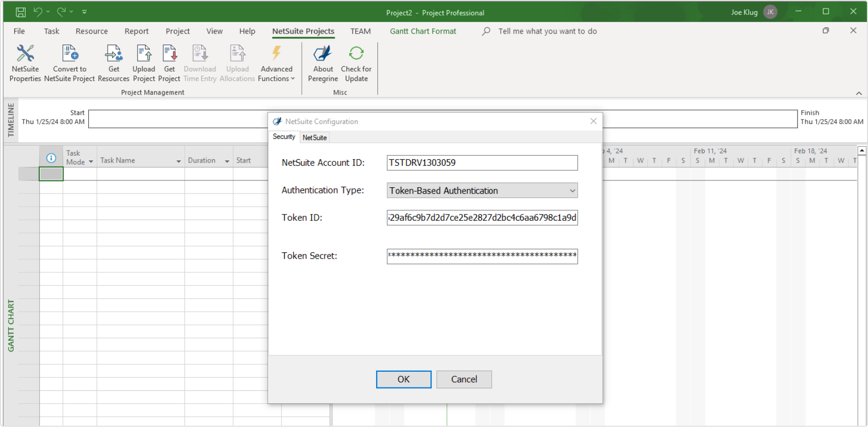The image size is (868, 427).
Task: Open Redo history dropdown arrow
Action: click(x=71, y=12)
